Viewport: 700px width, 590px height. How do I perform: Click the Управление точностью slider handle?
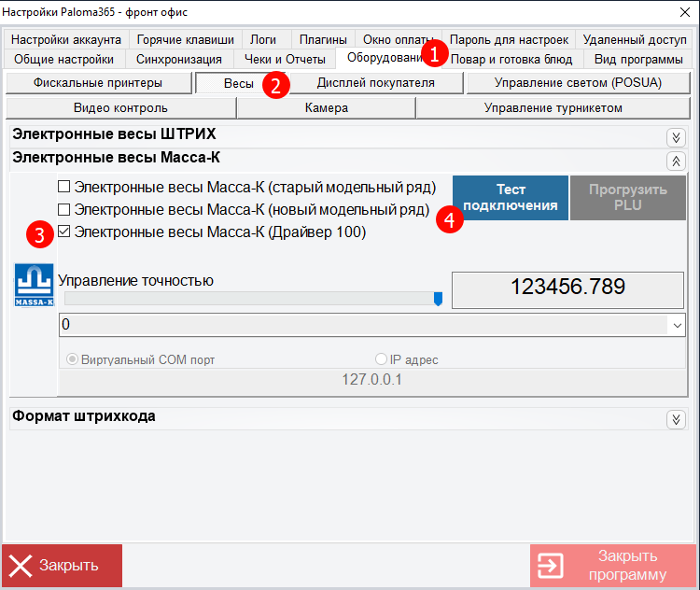(438, 299)
